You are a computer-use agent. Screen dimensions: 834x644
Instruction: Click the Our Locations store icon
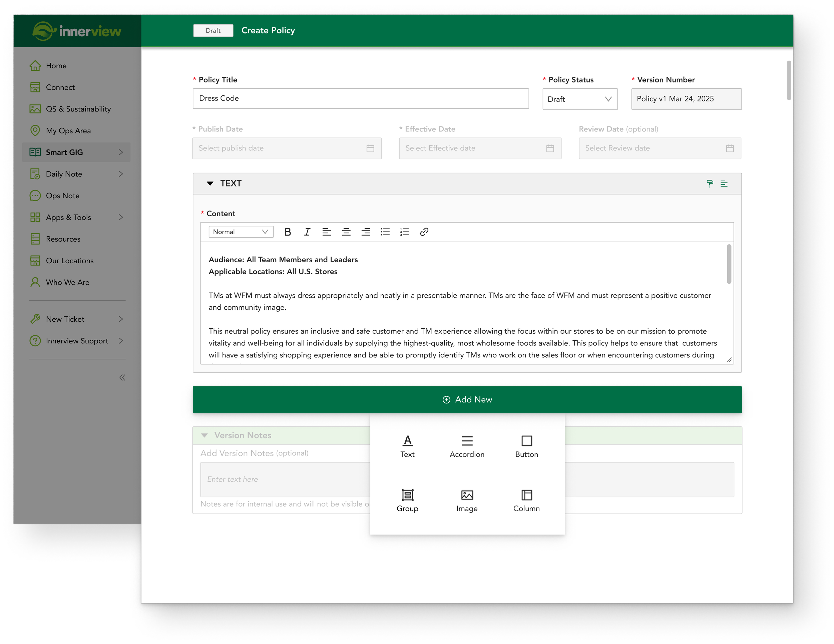35,261
